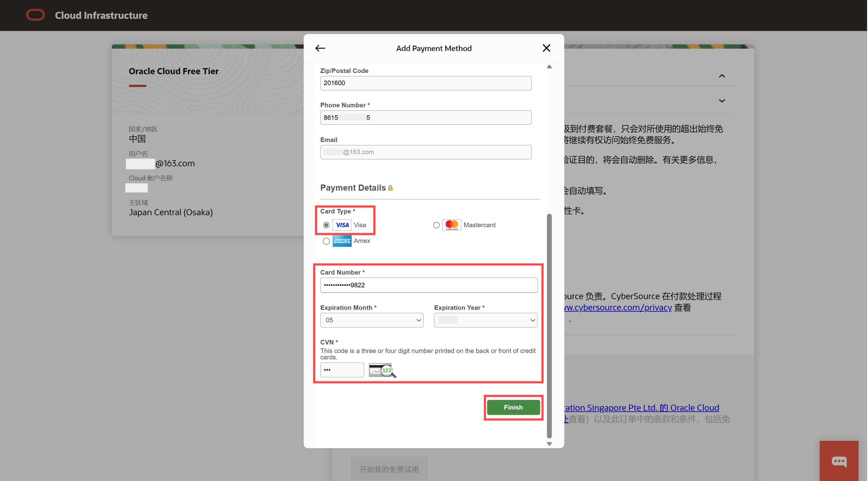
Task: Open the Expiration Year dropdown
Action: (486, 320)
